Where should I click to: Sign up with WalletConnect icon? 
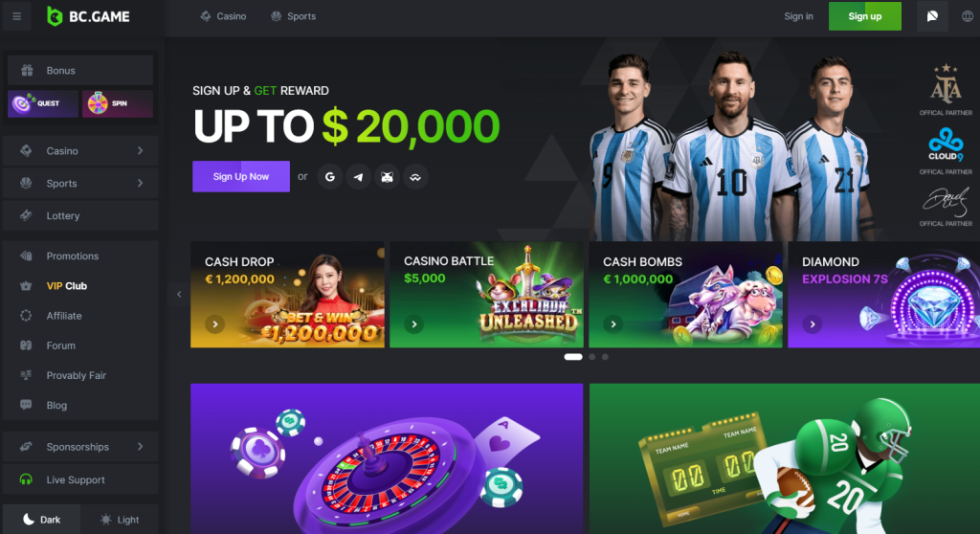pyautogui.click(x=415, y=177)
